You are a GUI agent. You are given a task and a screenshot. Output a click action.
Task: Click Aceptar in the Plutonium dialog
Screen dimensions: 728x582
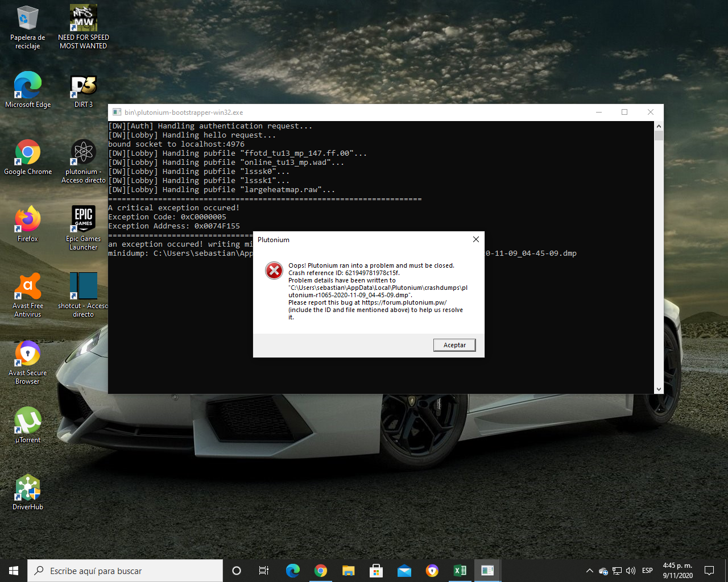click(454, 345)
